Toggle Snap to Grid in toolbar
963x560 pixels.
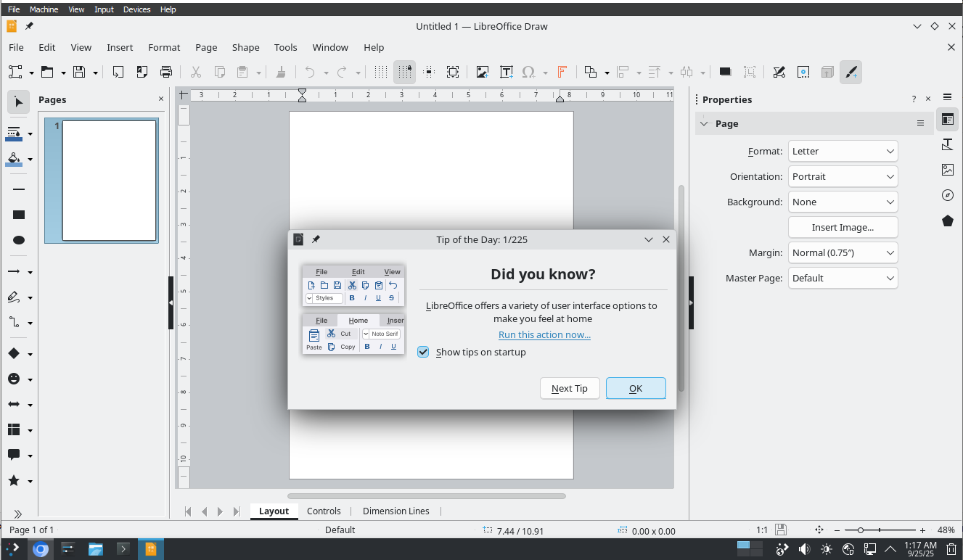(405, 72)
